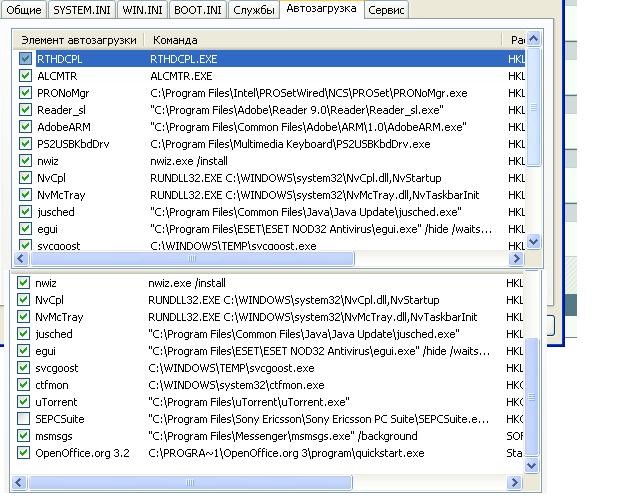Select the OpenOffice quickstart.exe command path
Viewport: 626px width, 500px height.
tap(286, 453)
